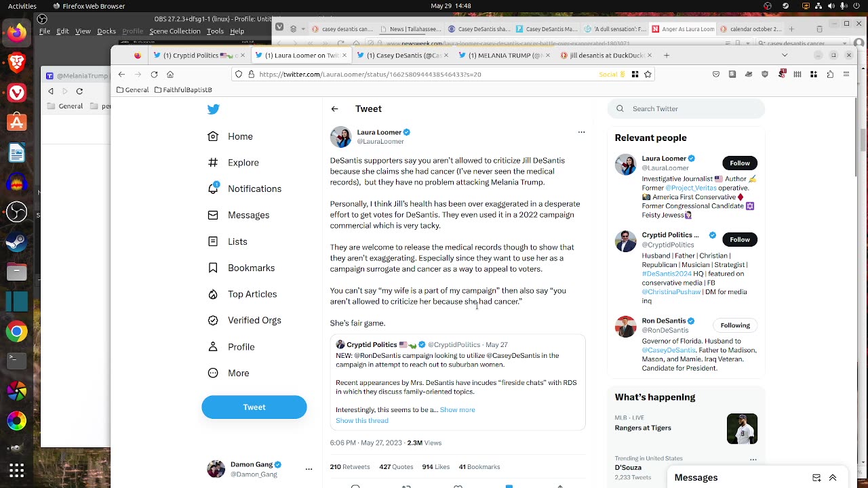Viewport: 868px width, 488px height.
Task: Open the Pocket save icon in toolbar
Action: tap(715, 75)
